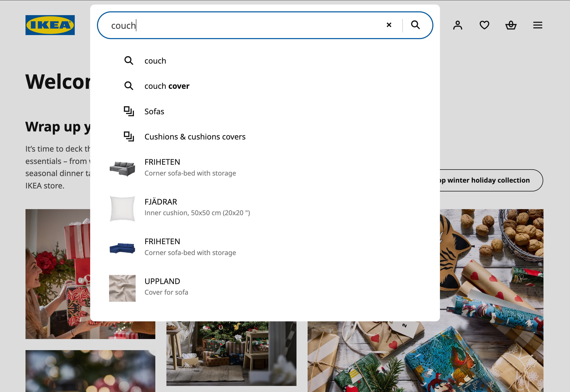Click the Cushions & cushions covers icon
This screenshot has width=570, height=392.
pyautogui.click(x=128, y=137)
